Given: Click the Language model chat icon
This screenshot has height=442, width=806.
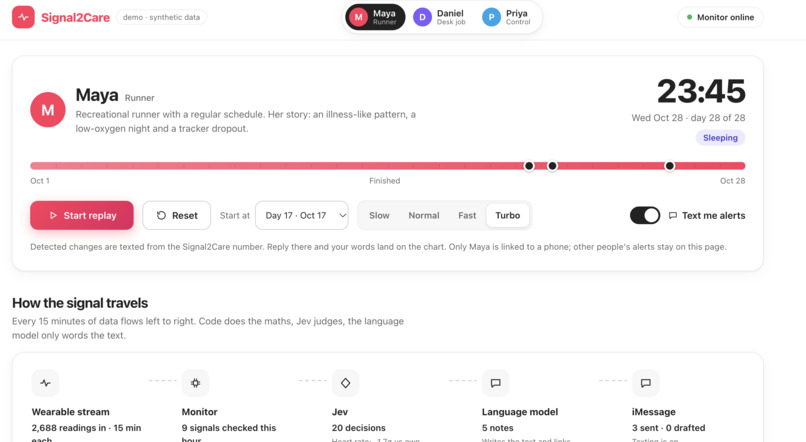Looking at the screenshot, I should [x=496, y=383].
